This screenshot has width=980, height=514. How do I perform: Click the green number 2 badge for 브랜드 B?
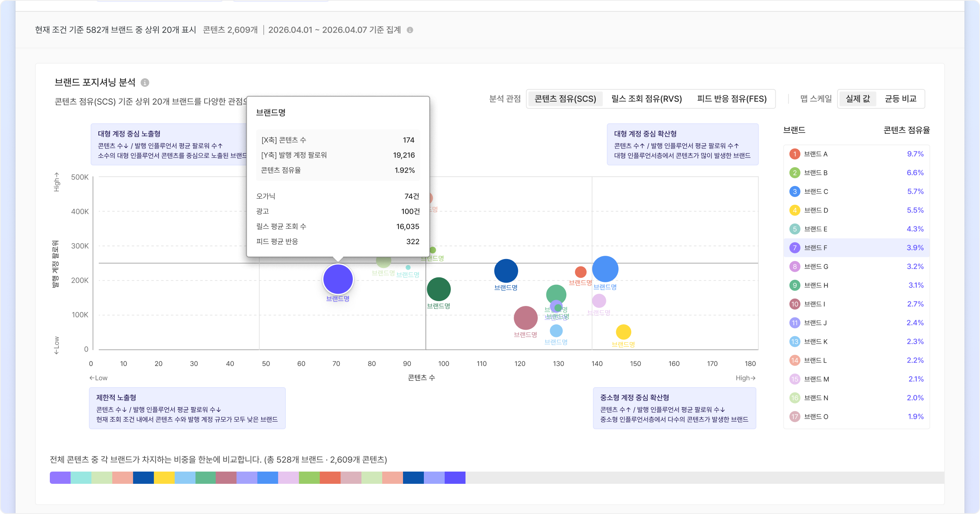click(795, 173)
